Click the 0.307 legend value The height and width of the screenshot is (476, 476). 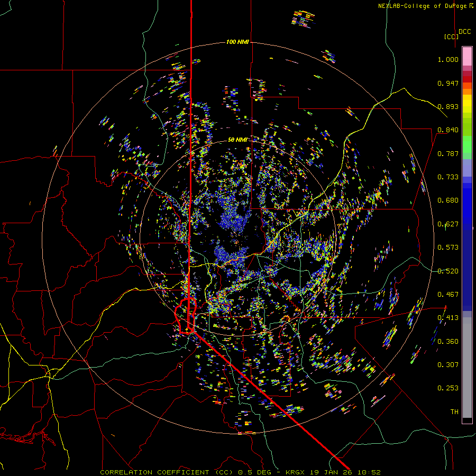[448, 365]
